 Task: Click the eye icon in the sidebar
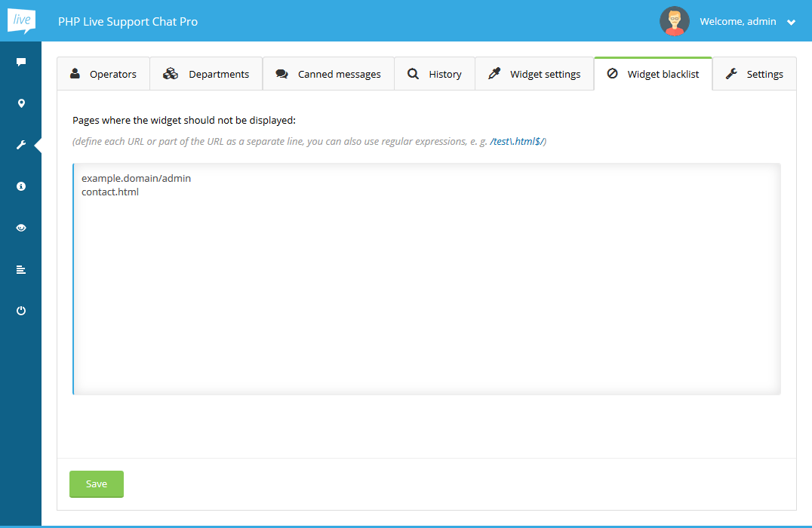tap(21, 228)
